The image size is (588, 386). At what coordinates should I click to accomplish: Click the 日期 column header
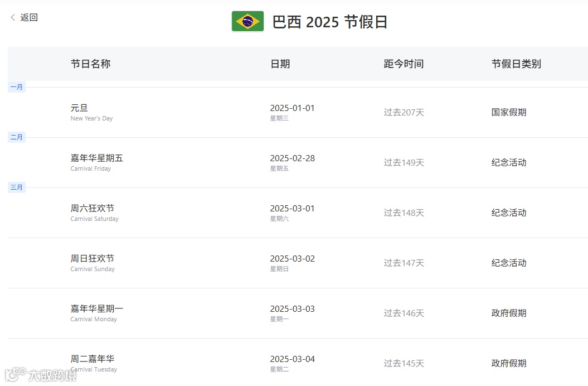pos(280,64)
